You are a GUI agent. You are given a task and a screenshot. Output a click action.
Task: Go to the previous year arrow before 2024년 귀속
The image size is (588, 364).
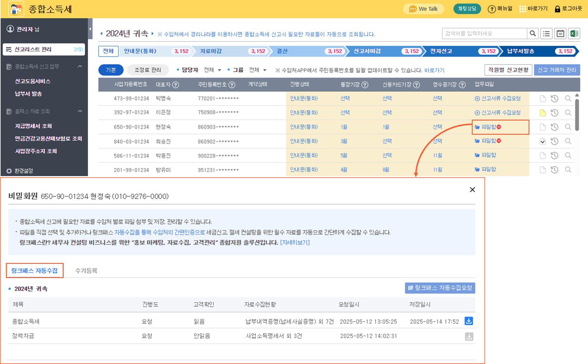101,34
